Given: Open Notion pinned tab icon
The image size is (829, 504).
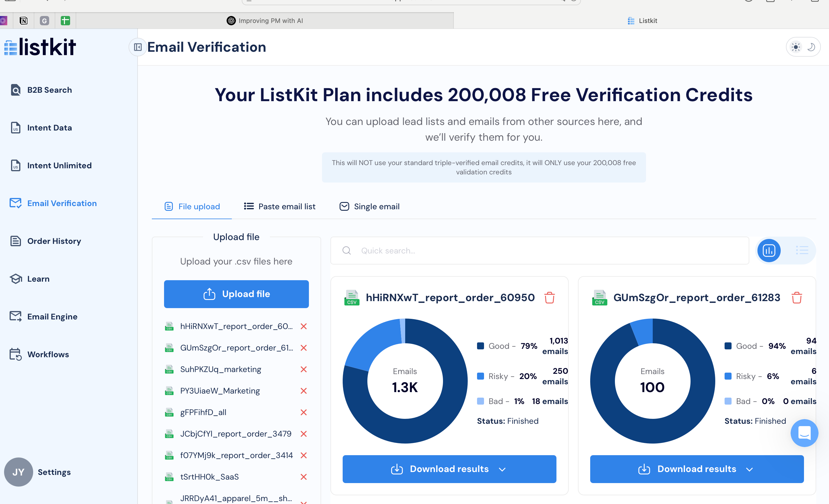Looking at the screenshot, I should 24,21.
